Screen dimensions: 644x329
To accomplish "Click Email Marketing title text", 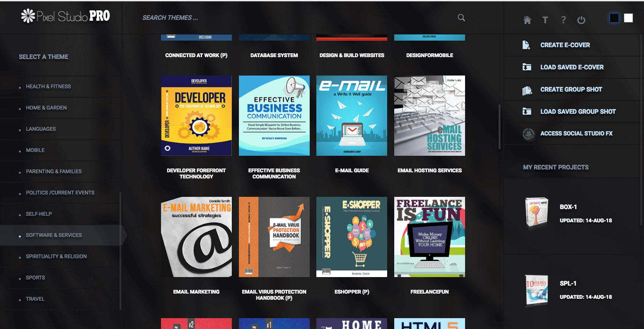I will 196,292.
